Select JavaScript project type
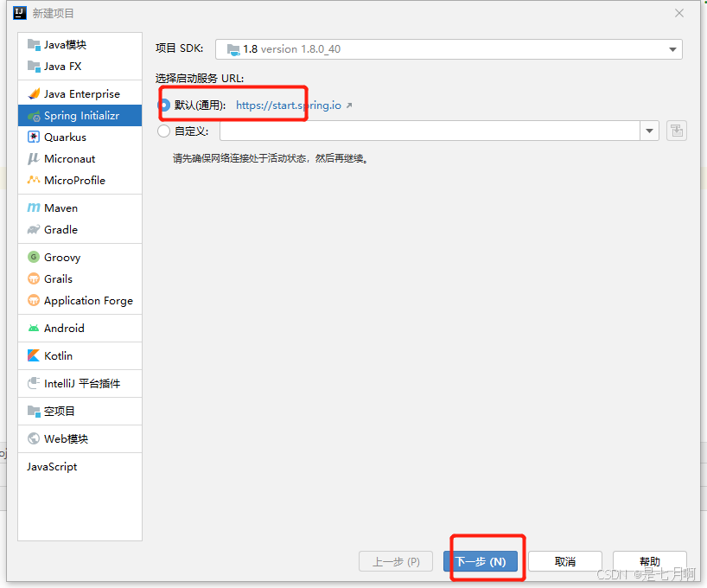Viewport: 707px width, 588px height. tap(80, 467)
